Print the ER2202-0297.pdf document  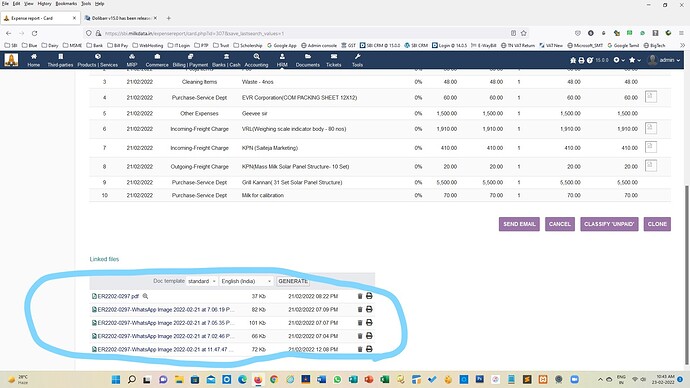(369, 296)
